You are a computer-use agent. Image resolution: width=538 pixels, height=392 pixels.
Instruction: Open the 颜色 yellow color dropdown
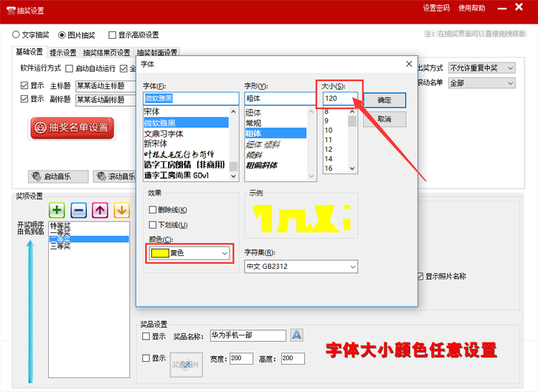point(190,253)
